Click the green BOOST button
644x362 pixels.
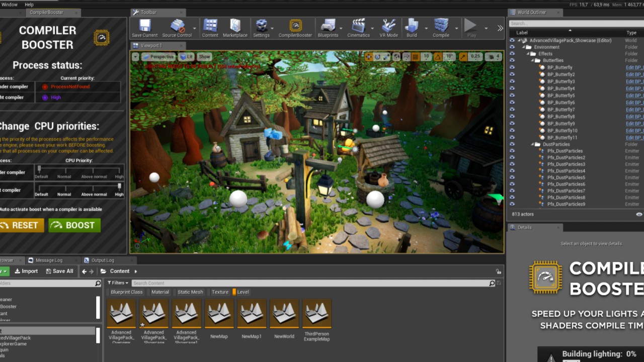point(74,225)
